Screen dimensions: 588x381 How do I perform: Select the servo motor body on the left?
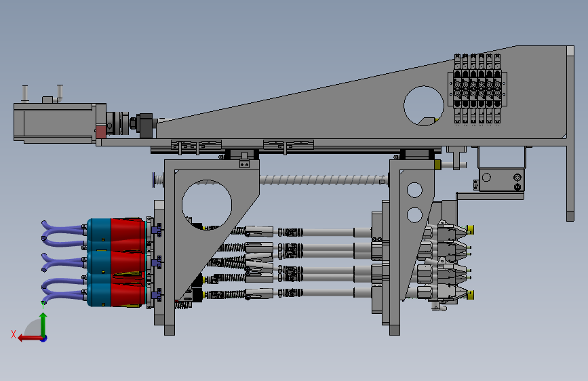(54, 123)
